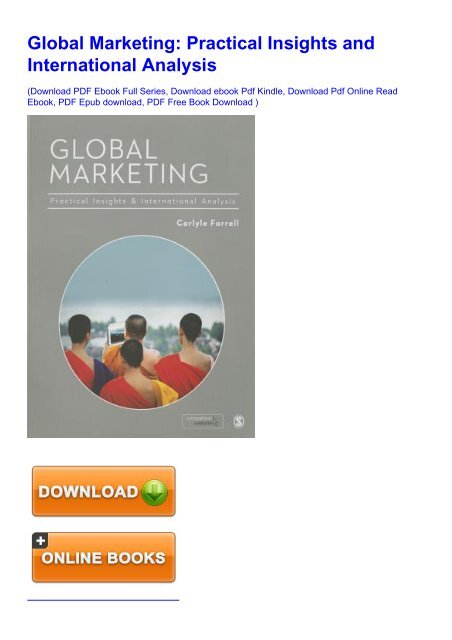Click the sky area in circular cover photo
This screenshot has width=452, height=640.
(x=142, y=273)
